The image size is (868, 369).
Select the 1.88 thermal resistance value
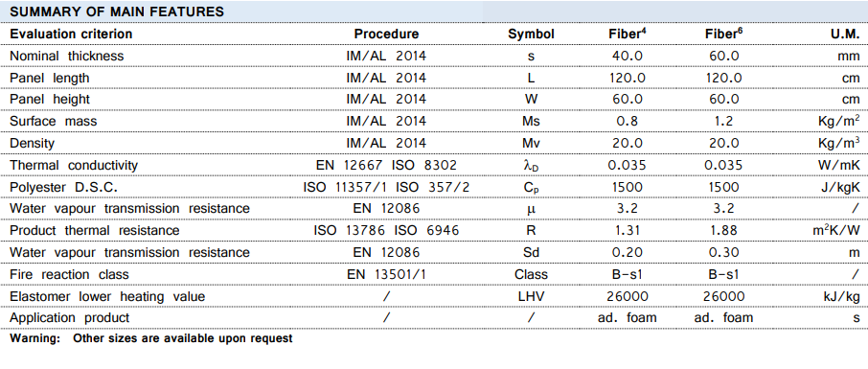pyautogui.click(x=723, y=230)
